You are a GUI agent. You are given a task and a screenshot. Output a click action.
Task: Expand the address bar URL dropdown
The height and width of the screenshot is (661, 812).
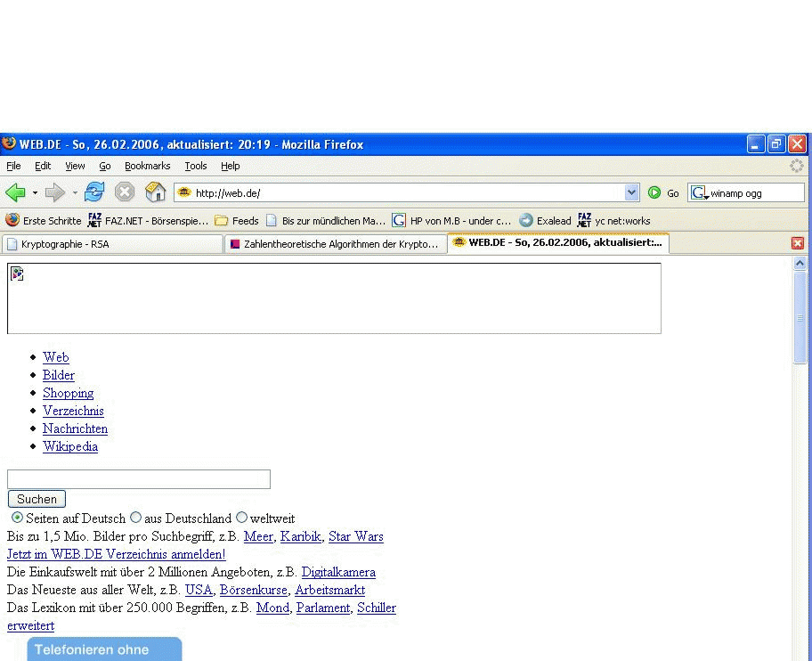click(631, 192)
